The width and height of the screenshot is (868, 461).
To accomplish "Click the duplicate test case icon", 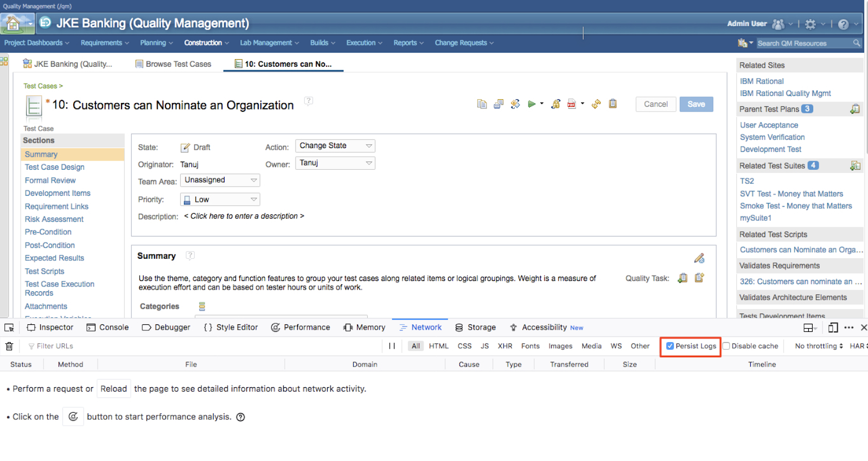I will pos(482,104).
